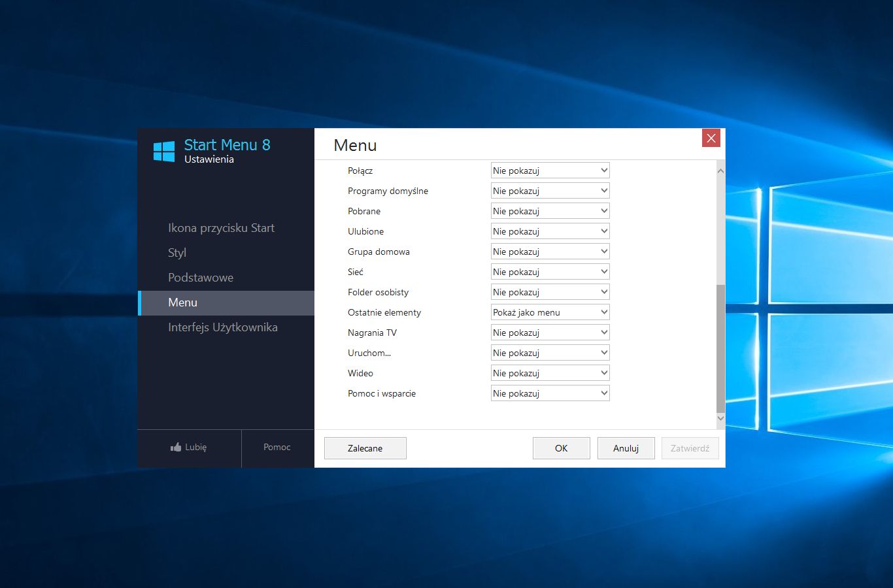Select the Menu section in sidebar

pyautogui.click(x=226, y=302)
